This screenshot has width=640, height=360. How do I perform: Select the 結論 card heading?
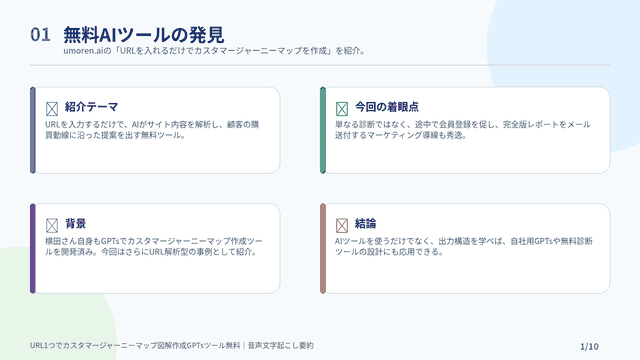366,224
